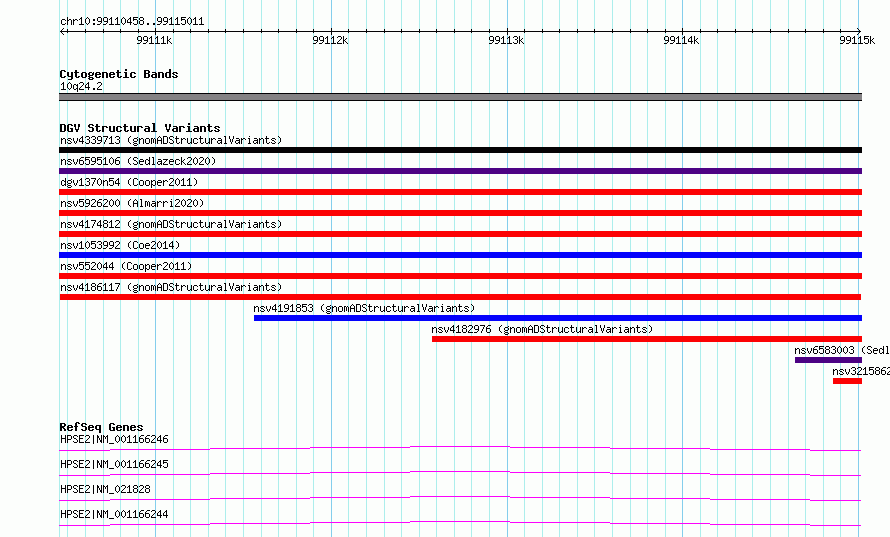
Task: Open the cut-off nsv3215862 variant label
Action: coord(861,371)
